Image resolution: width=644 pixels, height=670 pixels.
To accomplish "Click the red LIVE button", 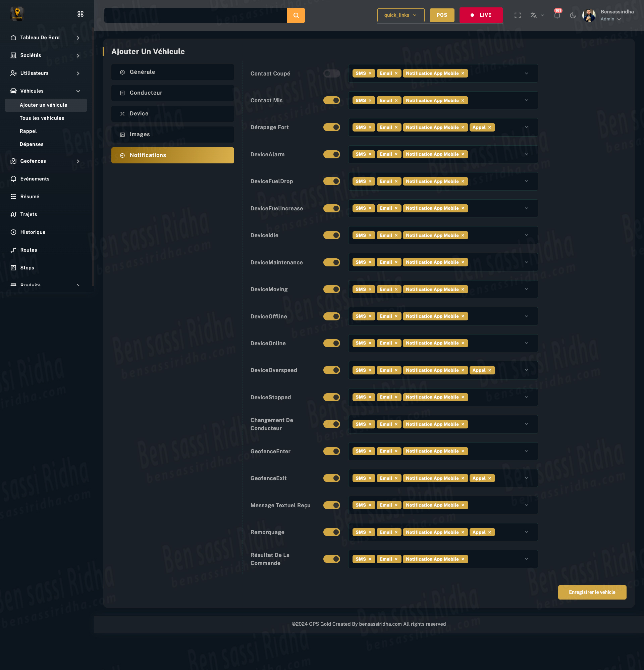I will point(481,15).
